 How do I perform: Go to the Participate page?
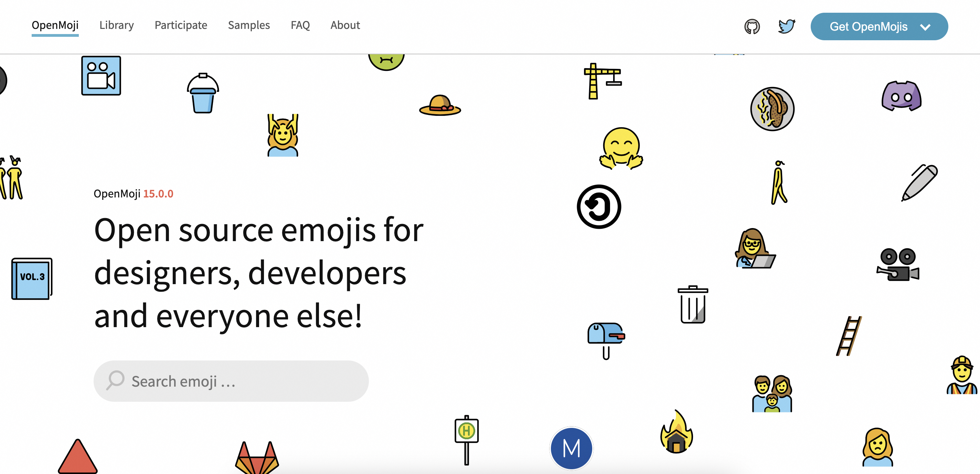(x=181, y=25)
